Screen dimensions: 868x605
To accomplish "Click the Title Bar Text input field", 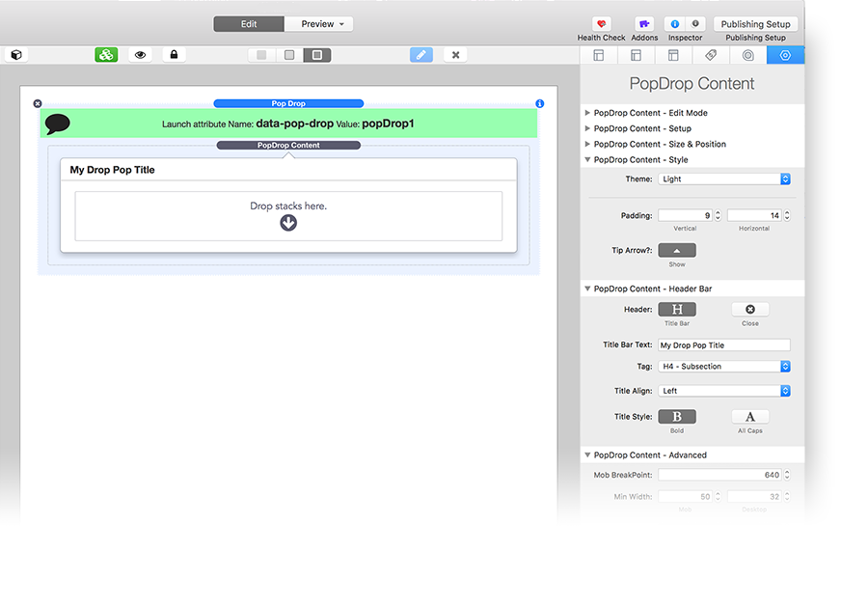I will 723,345.
